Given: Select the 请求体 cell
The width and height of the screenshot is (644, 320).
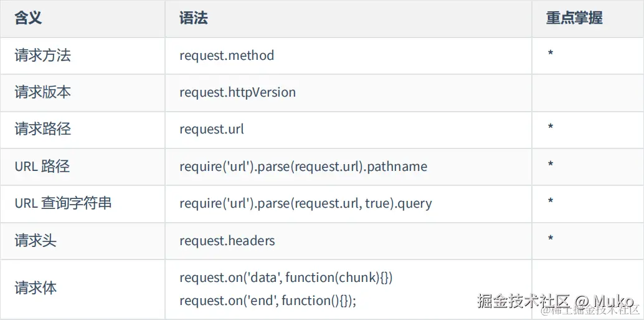Looking at the screenshot, I should [36, 288].
